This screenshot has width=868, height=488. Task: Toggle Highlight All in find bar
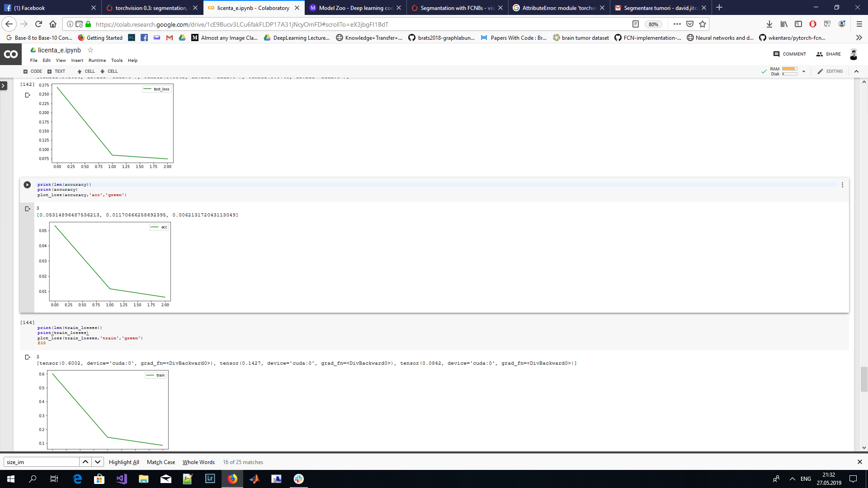coord(123,462)
